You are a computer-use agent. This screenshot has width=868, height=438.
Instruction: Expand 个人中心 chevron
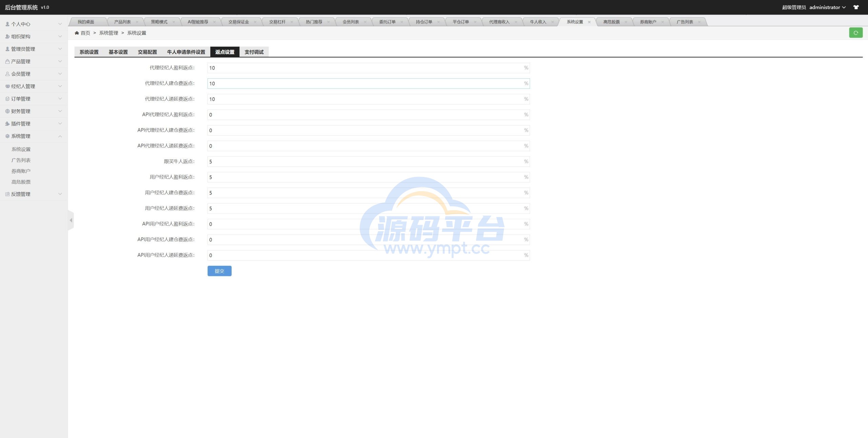60,24
